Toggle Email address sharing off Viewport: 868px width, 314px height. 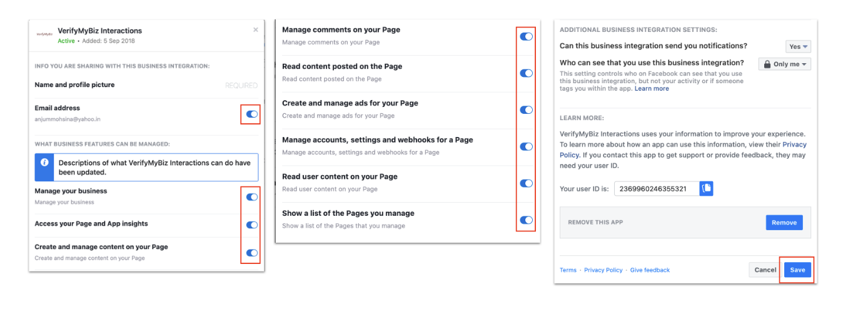(x=252, y=114)
